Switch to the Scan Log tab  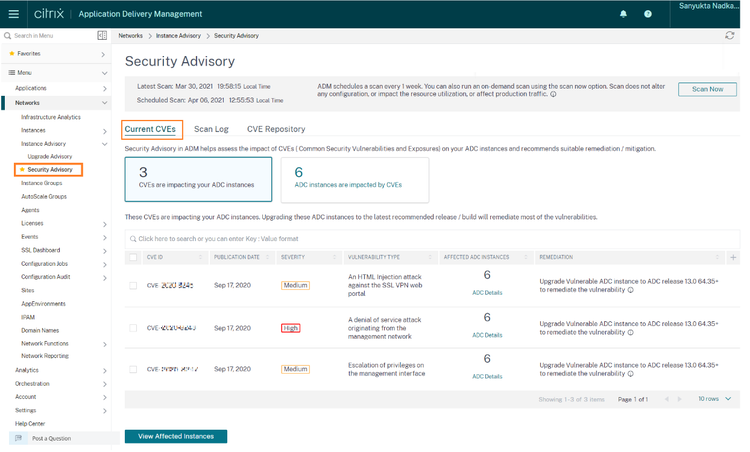point(211,129)
